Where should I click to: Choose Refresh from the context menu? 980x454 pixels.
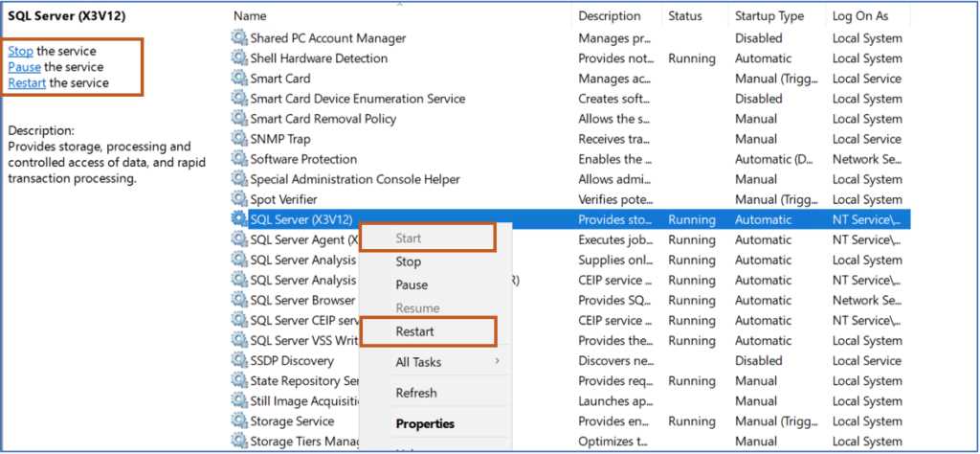[416, 393]
